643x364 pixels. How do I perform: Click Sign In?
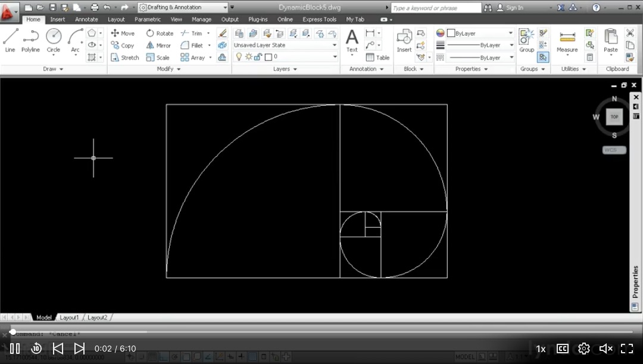point(510,7)
